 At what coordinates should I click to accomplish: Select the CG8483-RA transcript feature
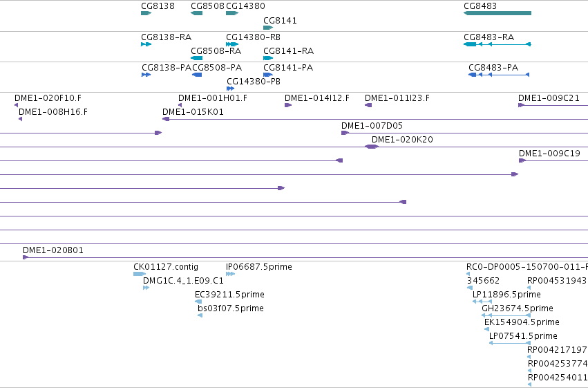click(497, 44)
